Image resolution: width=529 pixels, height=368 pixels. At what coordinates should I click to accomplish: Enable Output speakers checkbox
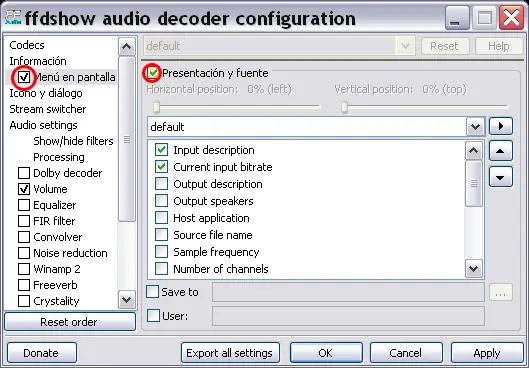tap(161, 201)
